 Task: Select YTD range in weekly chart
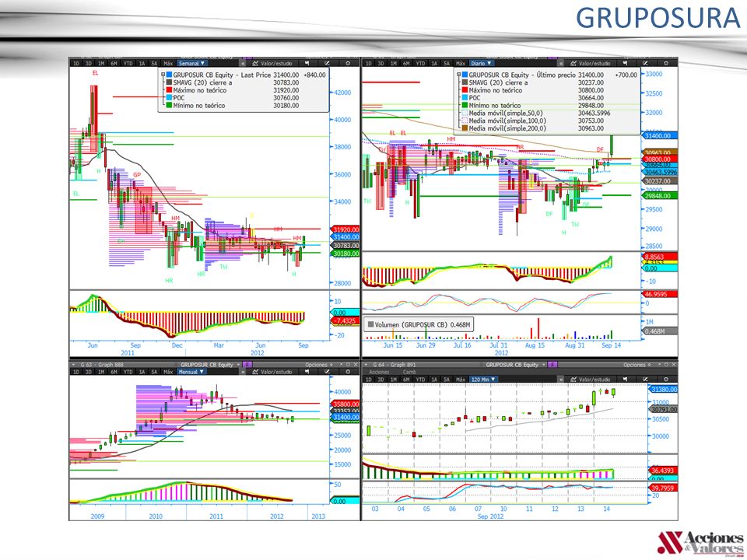coord(128,63)
